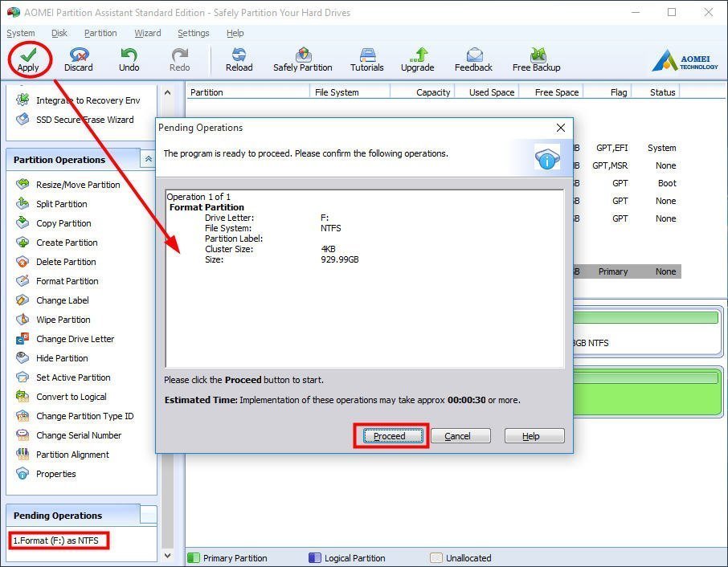Select the Primary None partition row

(x=627, y=271)
